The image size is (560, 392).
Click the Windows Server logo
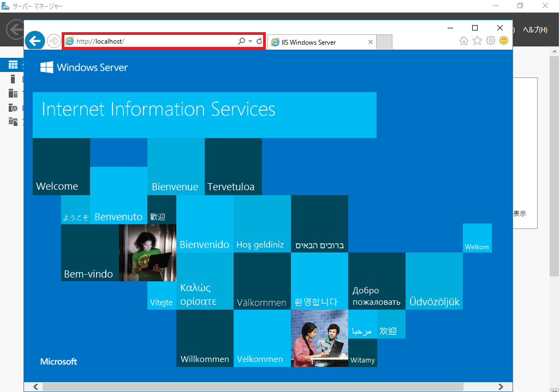tap(84, 67)
